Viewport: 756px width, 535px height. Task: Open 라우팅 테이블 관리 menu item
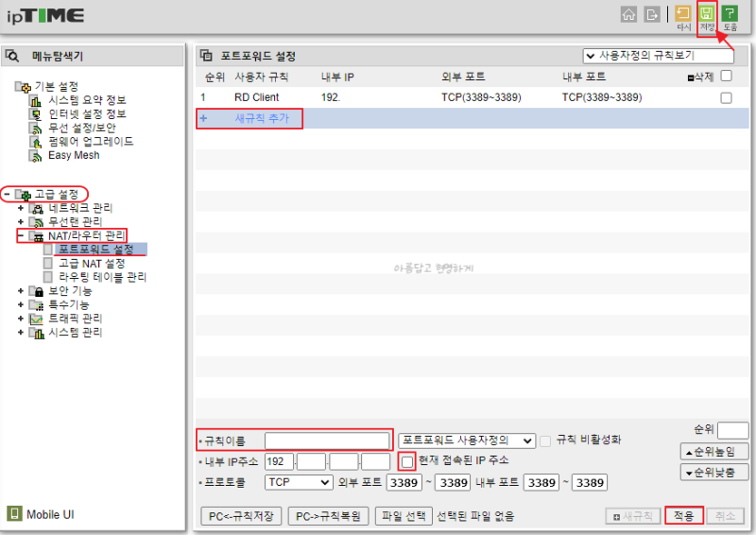click(x=102, y=277)
